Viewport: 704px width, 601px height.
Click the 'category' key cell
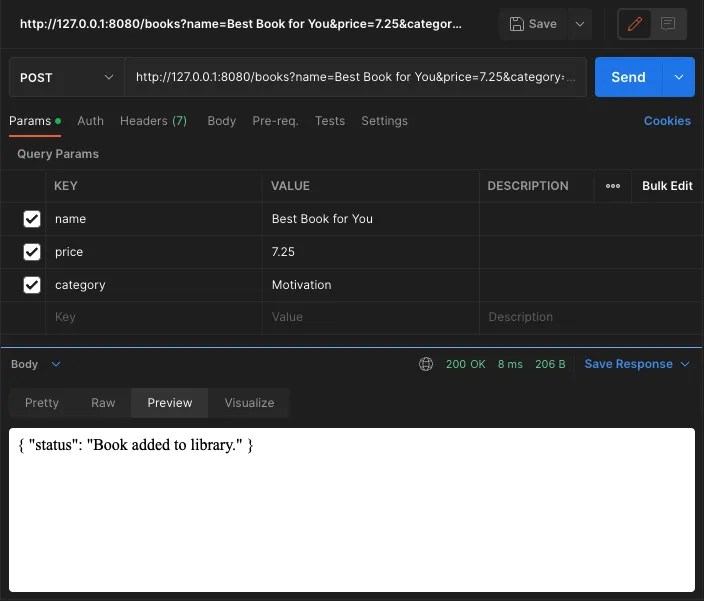point(154,285)
